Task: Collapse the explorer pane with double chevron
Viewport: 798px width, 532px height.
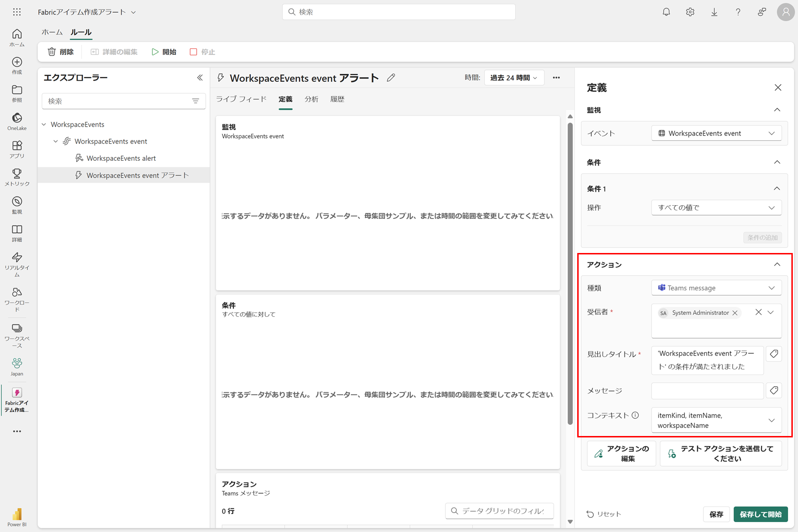Action: pyautogui.click(x=200, y=78)
